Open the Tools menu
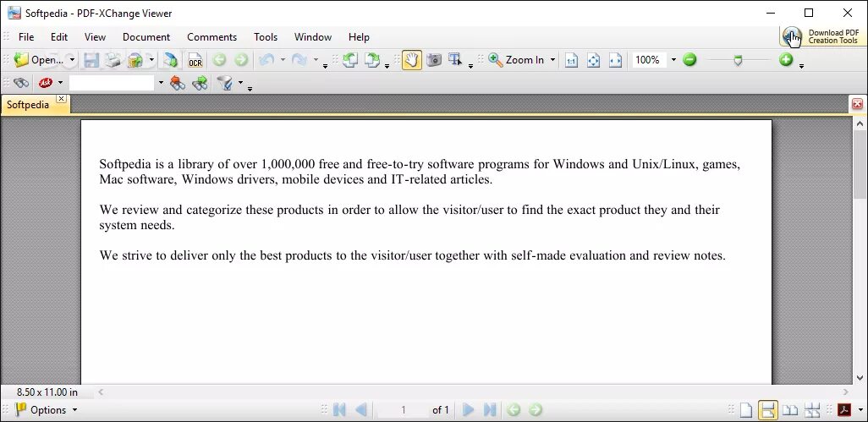Viewport: 868px width, 422px height. pos(266,37)
